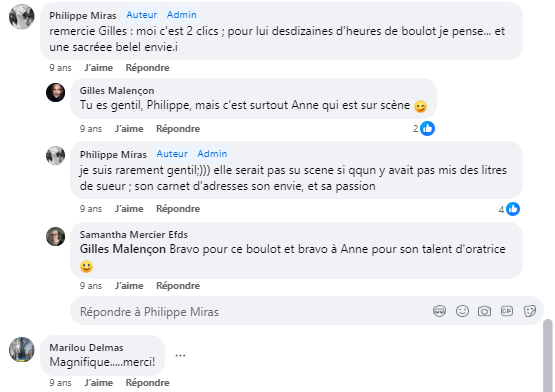
Task: Open Samantha Mercier Efds profile picture
Action: (x=56, y=237)
